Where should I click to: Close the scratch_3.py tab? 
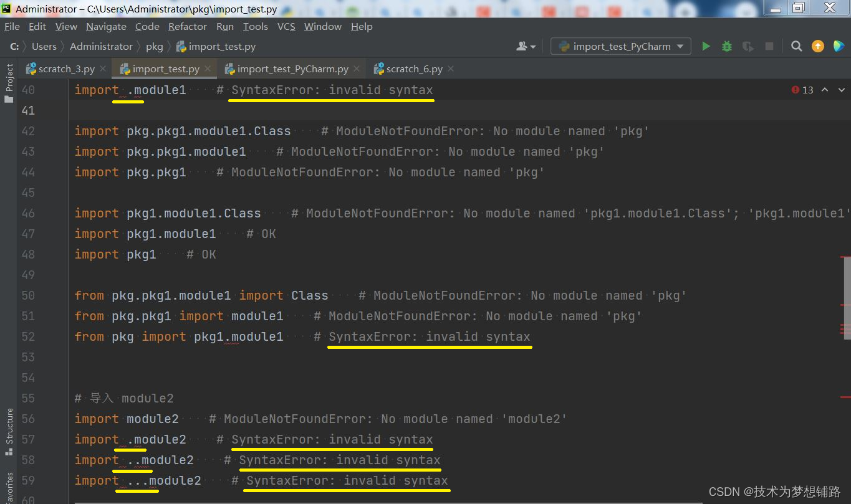(103, 69)
